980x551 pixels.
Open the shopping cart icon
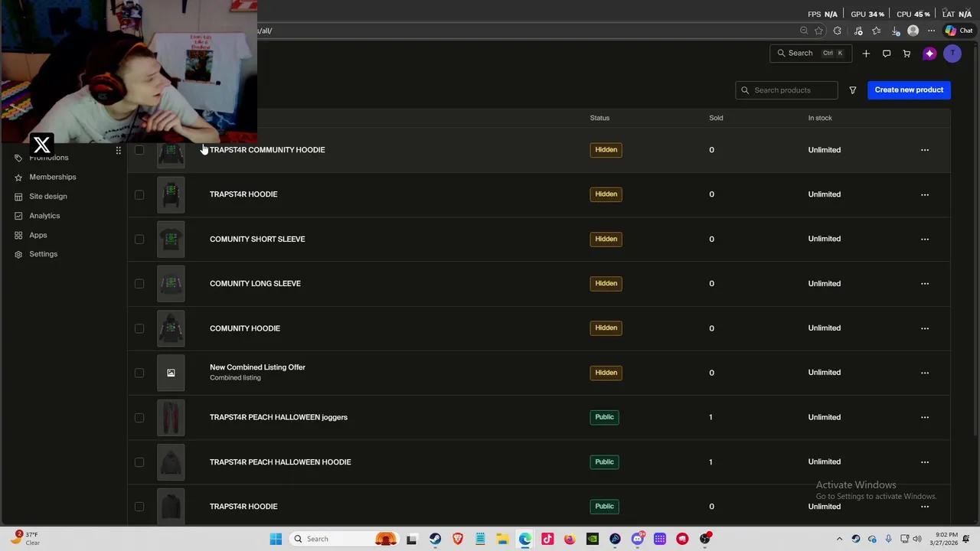coord(906,54)
